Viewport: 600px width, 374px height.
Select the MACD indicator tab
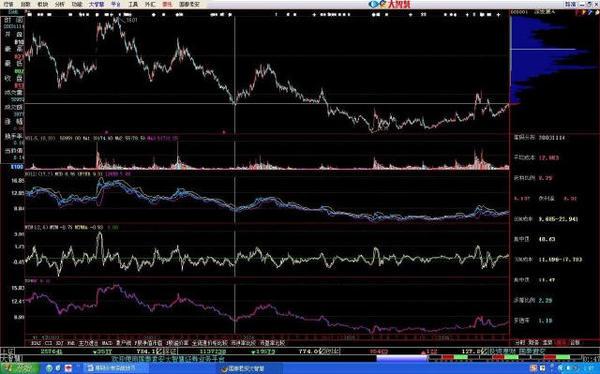click(107, 343)
